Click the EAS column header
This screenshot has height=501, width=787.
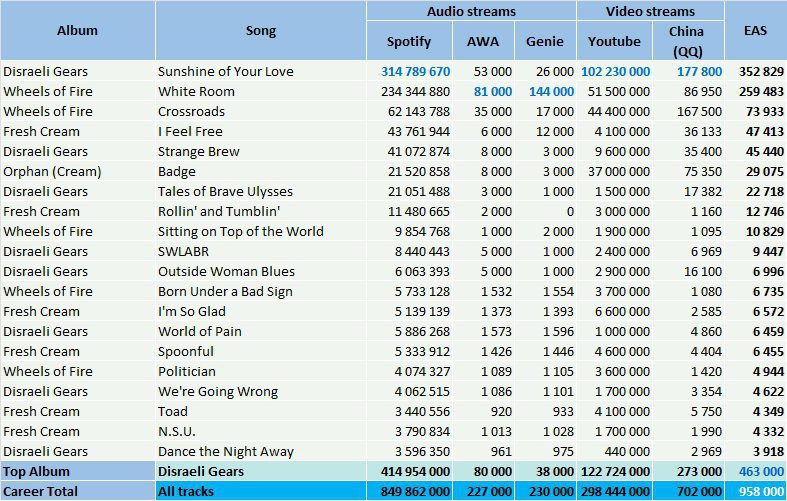(x=755, y=31)
